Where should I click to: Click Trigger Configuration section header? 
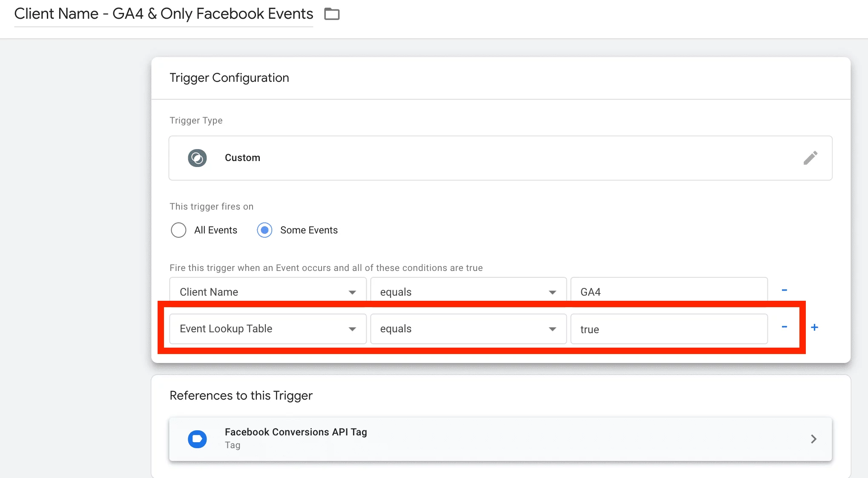point(230,77)
